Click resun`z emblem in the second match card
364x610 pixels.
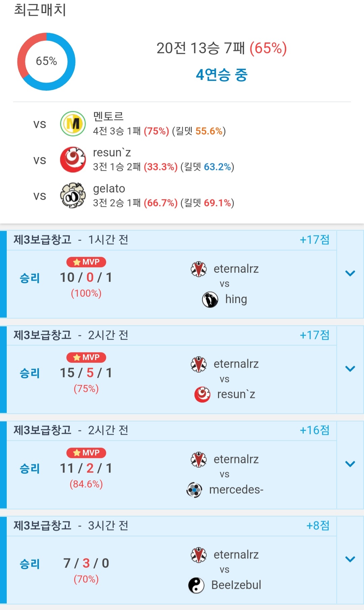point(202,395)
